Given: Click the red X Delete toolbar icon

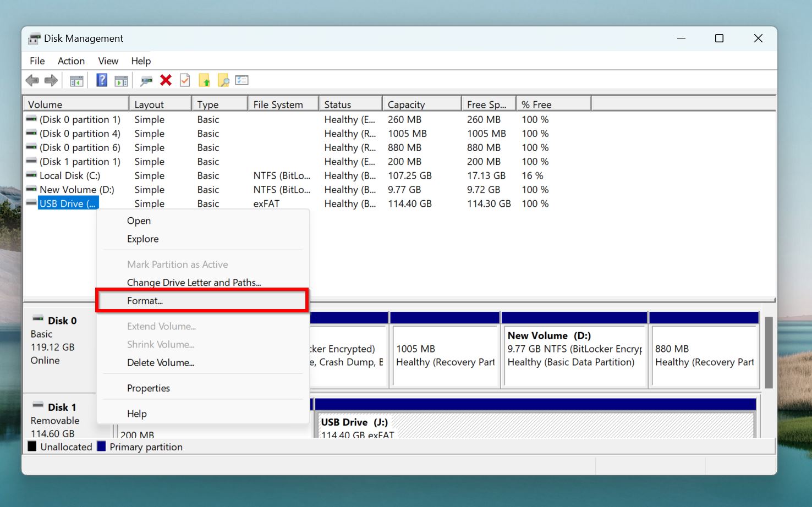Looking at the screenshot, I should coord(166,80).
